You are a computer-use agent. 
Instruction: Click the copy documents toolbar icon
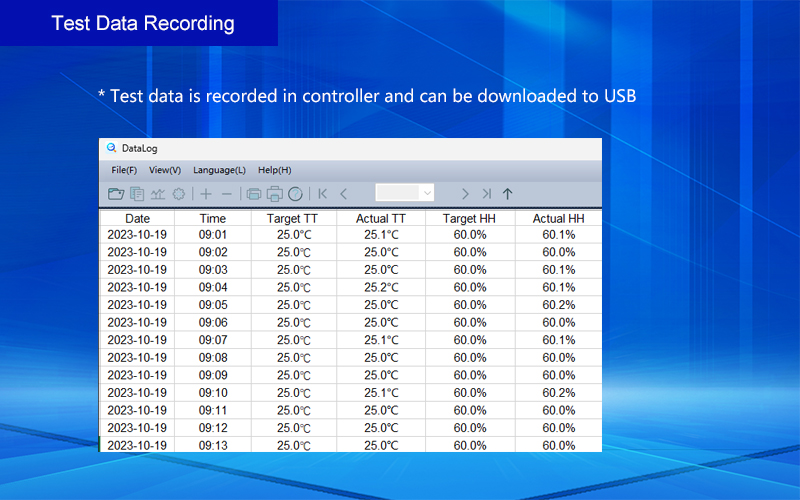[137, 194]
